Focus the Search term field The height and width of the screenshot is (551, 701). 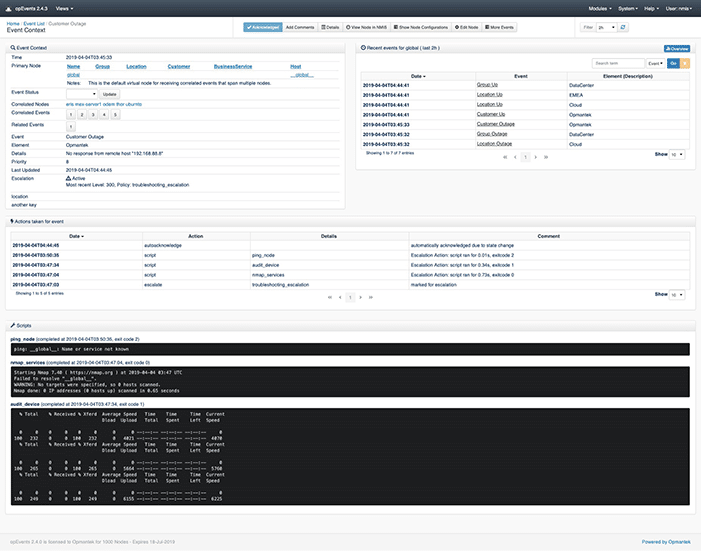click(618, 64)
